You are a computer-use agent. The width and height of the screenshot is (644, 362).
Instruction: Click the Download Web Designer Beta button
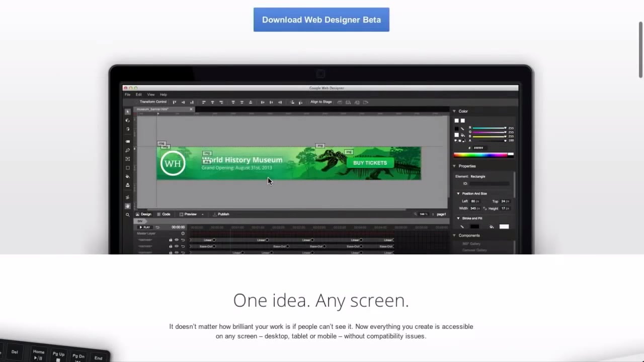point(321,20)
